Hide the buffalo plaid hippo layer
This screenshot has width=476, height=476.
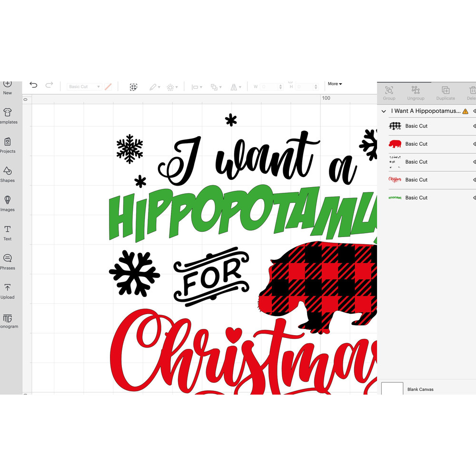(x=474, y=126)
